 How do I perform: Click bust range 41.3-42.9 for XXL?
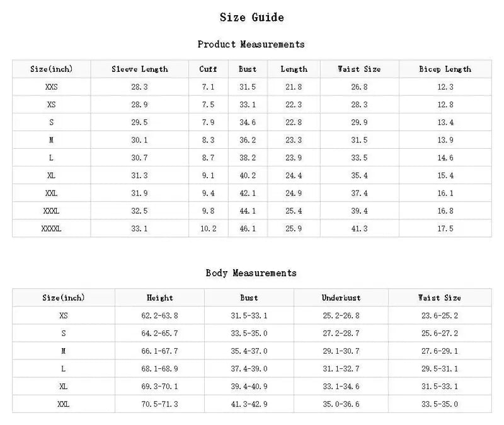[249, 404]
